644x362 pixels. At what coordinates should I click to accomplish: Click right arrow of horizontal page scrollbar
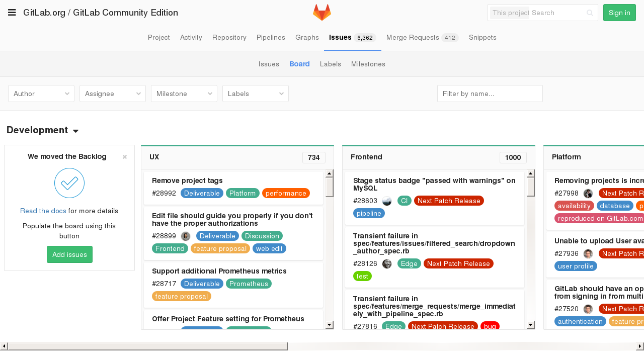pyautogui.click(x=640, y=346)
